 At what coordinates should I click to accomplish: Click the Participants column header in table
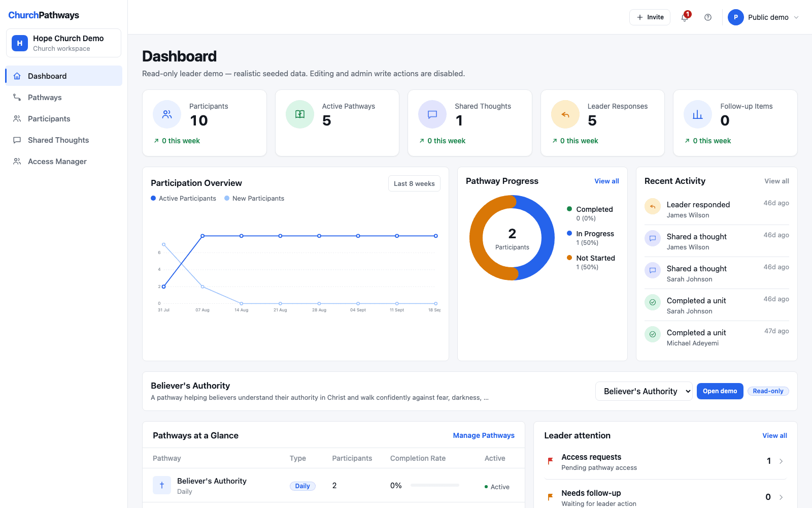352,458
